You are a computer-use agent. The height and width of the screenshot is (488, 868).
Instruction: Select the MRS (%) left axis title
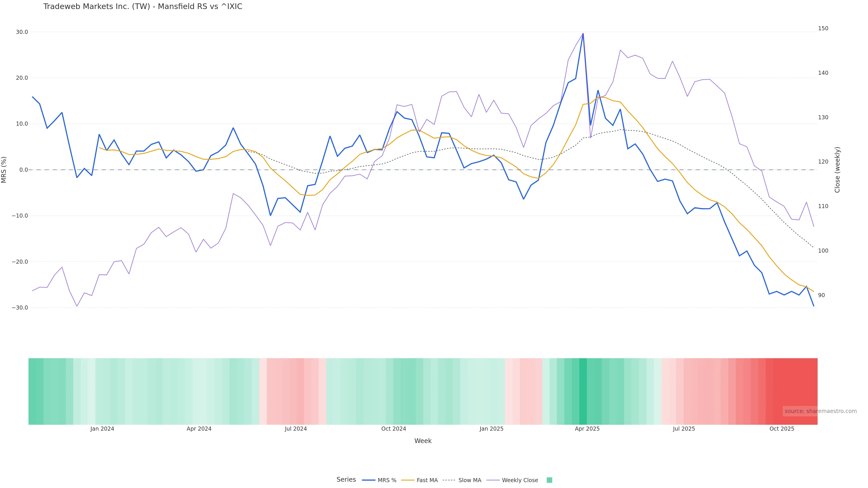coord(4,170)
